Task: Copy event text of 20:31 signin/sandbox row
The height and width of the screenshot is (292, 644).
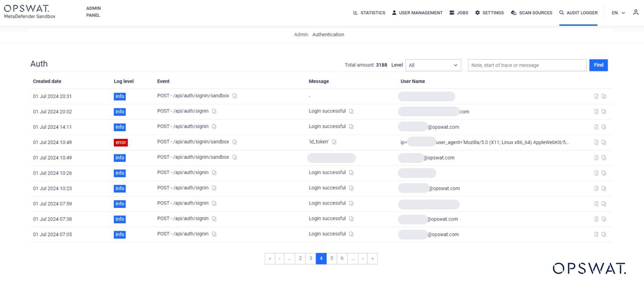Action: point(235,96)
